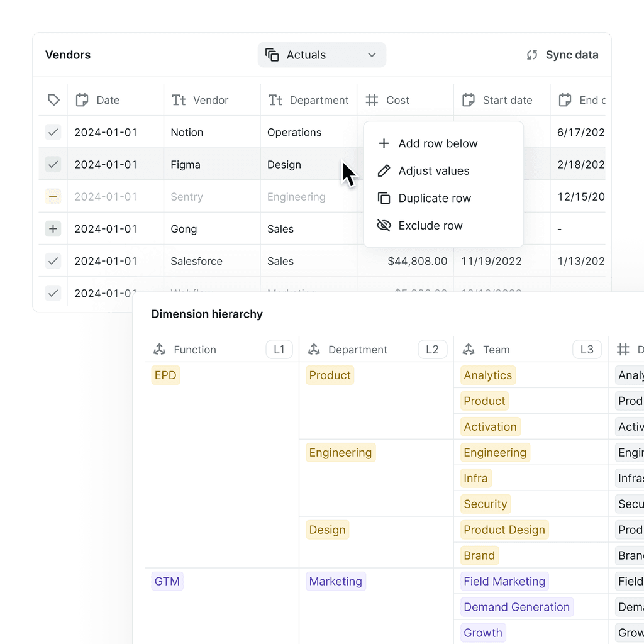Screen dimensions: 644x644
Task: Click the tag icon in the first column header
Action: [x=53, y=99]
